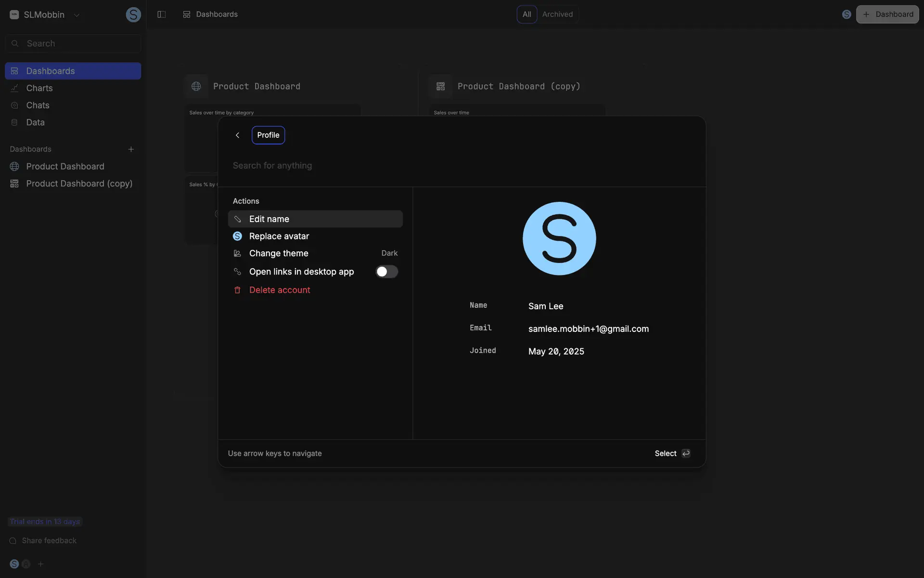Click the large Sam Lee avatar image
Screen dimensions: 924x578
(559, 238)
